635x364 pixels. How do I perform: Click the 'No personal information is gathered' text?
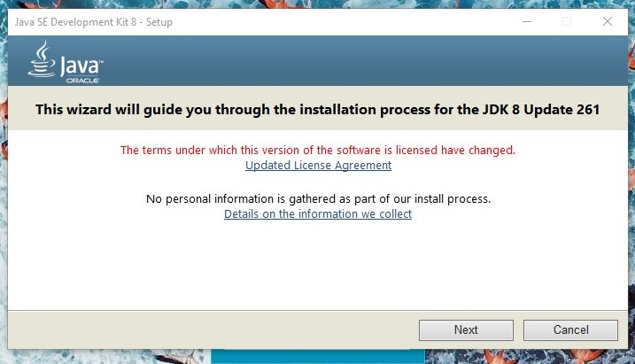(x=317, y=198)
